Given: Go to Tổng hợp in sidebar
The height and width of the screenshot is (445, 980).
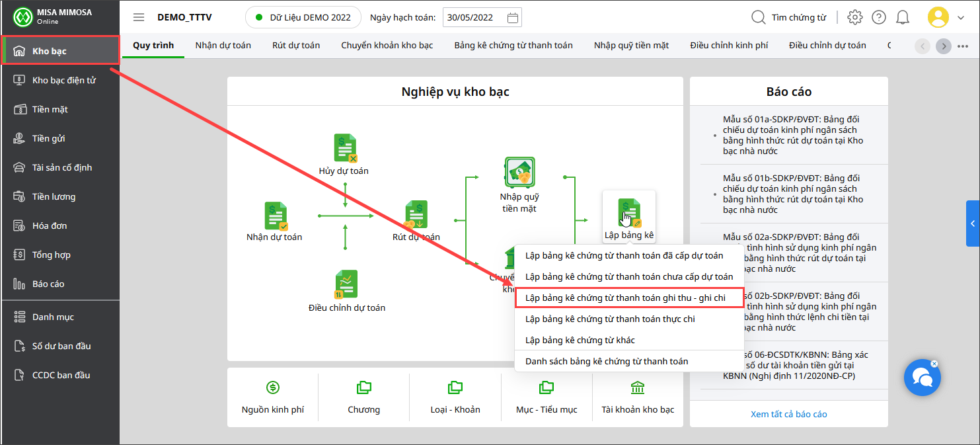Looking at the screenshot, I should [60, 255].
